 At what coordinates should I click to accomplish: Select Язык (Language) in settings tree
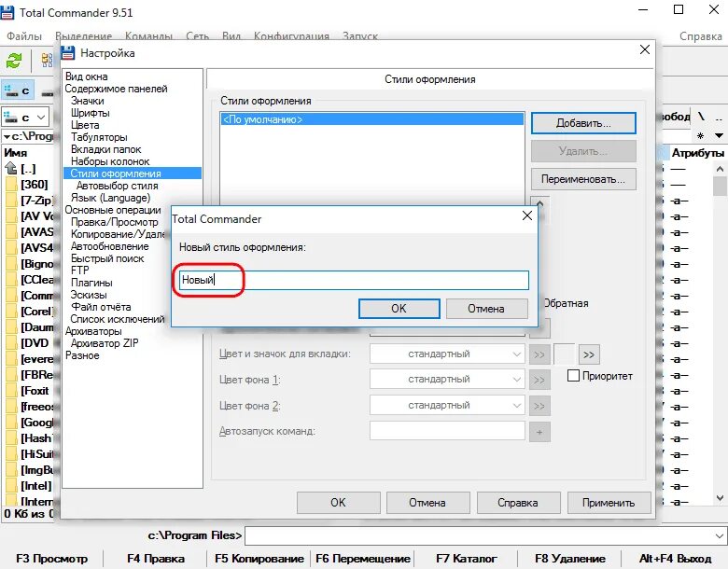pos(110,198)
